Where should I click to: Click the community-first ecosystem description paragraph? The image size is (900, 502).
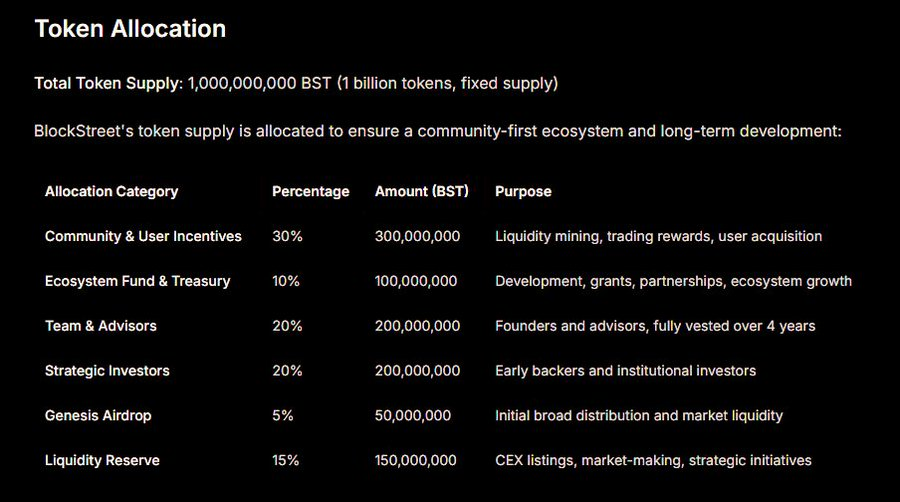pyautogui.click(x=438, y=131)
